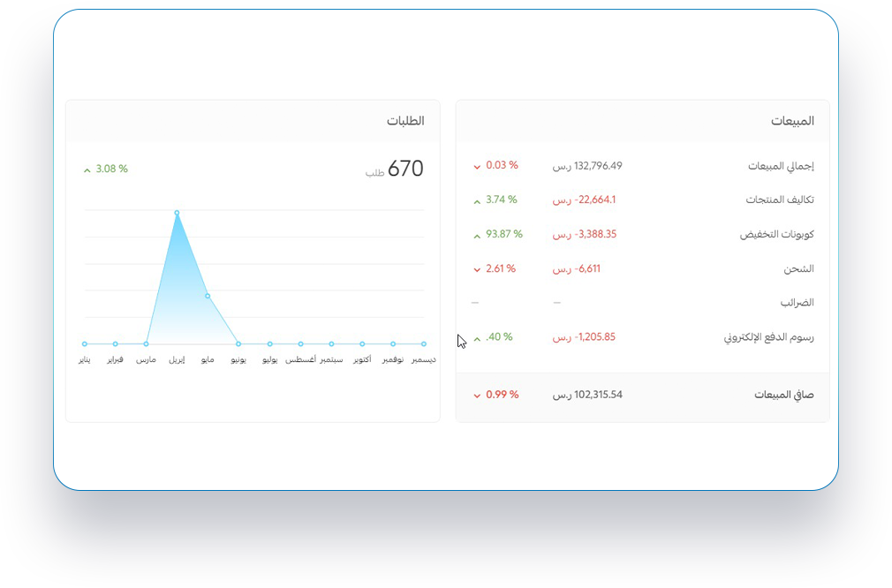Click the أغسطس month label on the chart axis
The image size is (892, 588).
tap(300, 360)
